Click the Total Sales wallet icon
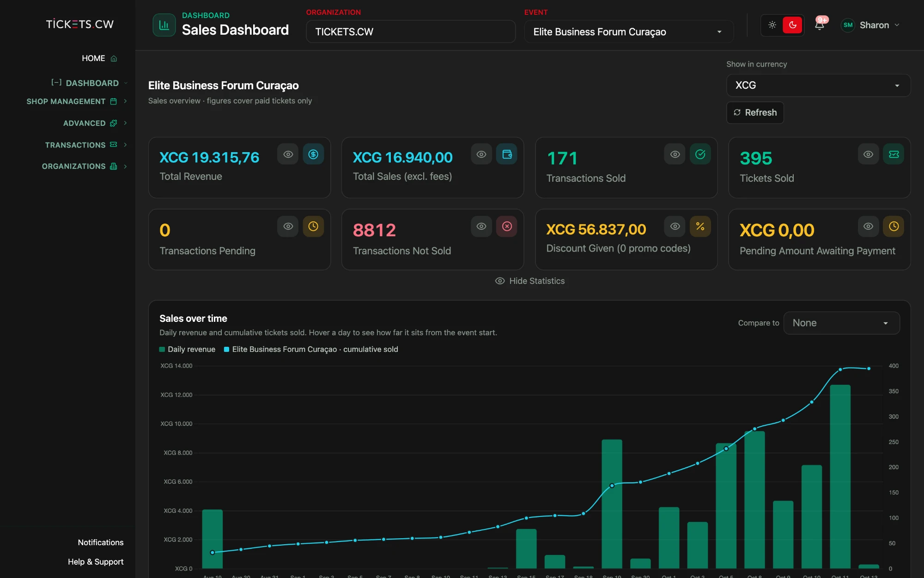Viewport: 924px width, 578px height. point(507,154)
